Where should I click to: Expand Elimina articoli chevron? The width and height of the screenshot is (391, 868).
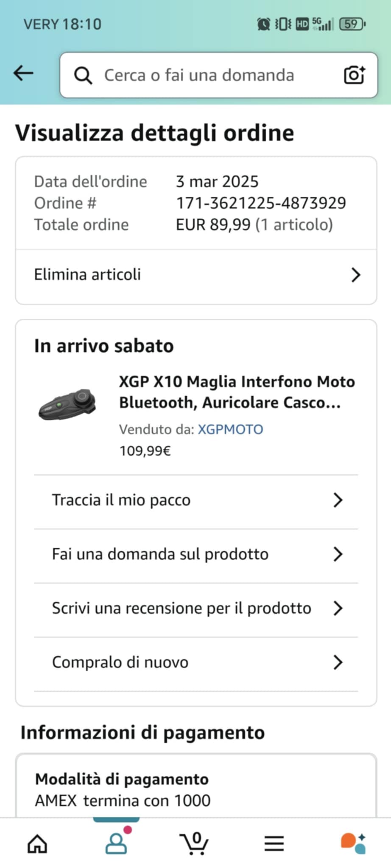[x=356, y=275]
